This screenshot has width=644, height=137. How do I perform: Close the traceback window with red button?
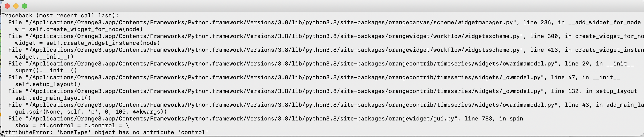pyautogui.click(x=7, y=6)
